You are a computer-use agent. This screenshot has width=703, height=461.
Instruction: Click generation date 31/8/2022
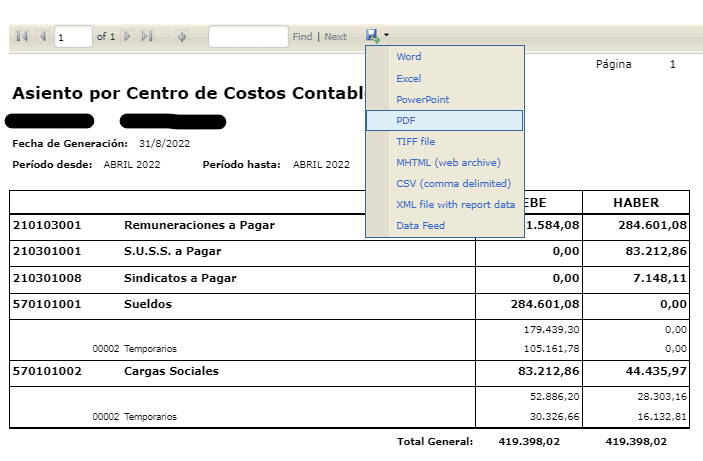[164, 144]
